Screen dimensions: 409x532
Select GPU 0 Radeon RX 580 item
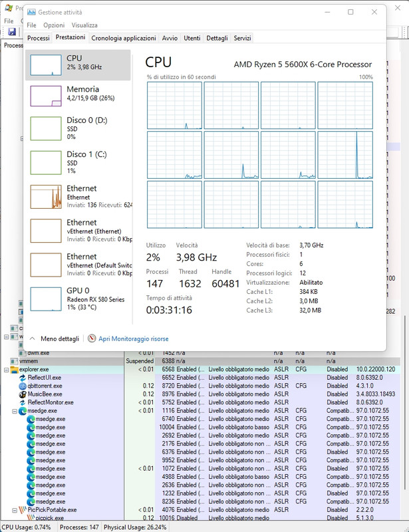(78, 299)
